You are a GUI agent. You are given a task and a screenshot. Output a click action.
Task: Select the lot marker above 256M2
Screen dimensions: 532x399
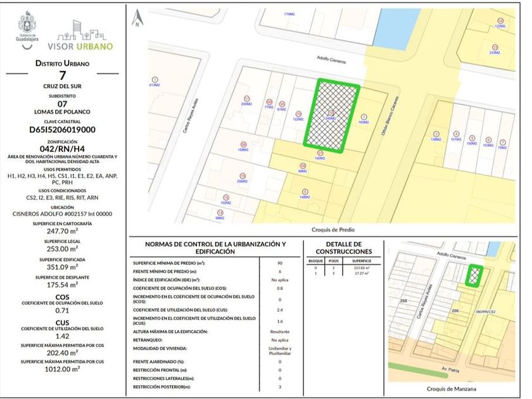243,176
